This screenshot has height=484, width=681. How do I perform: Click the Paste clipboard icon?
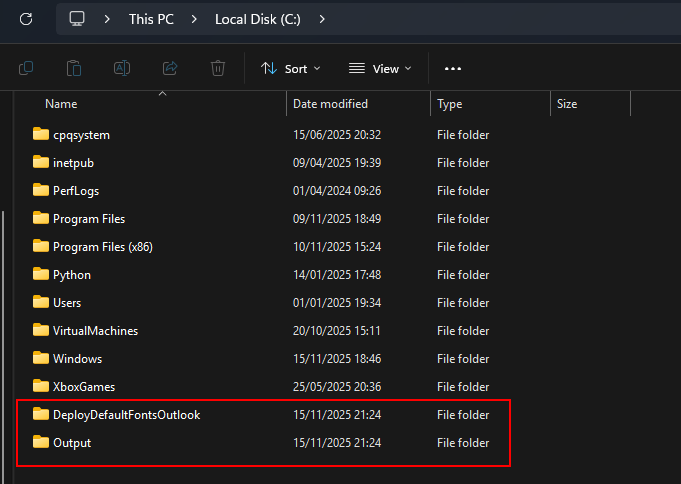pyautogui.click(x=74, y=69)
